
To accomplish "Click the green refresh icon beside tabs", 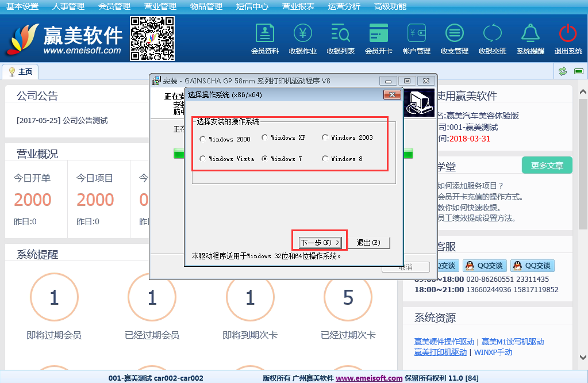I will 563,71.
